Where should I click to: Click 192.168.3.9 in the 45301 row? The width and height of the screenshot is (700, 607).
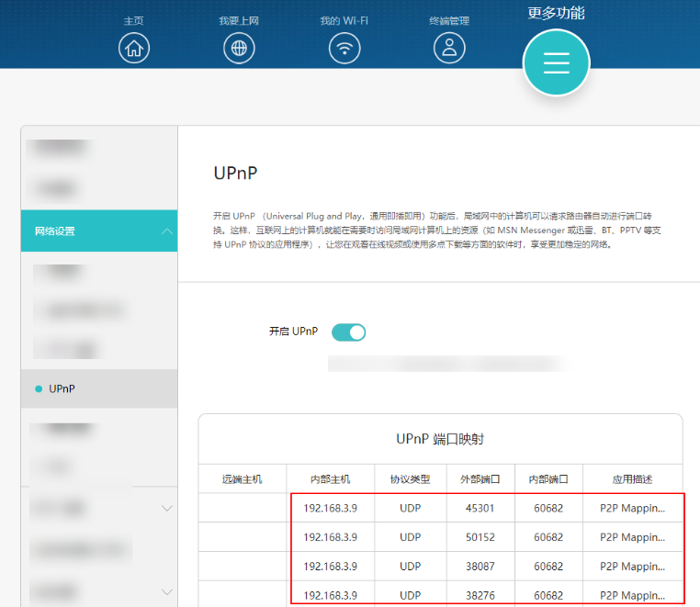pos(331,509)
